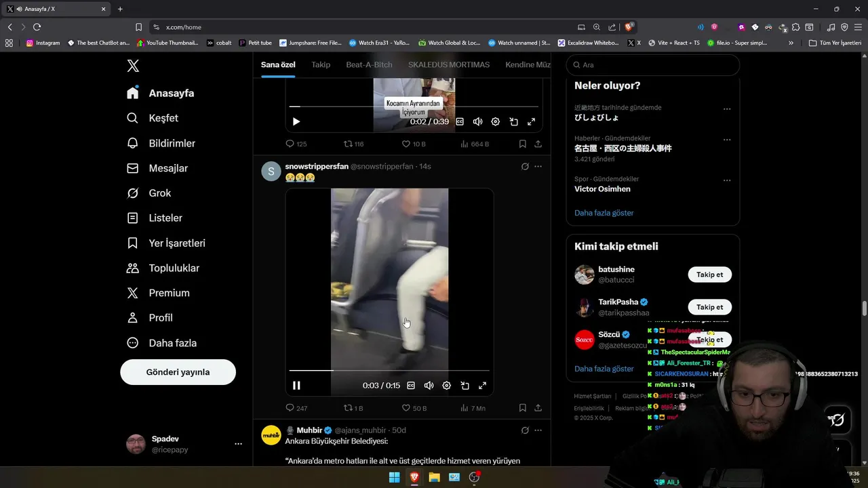Switch to Takip tab
The width and height of the screenshot is (868, 488).
[x=321, y=64]
